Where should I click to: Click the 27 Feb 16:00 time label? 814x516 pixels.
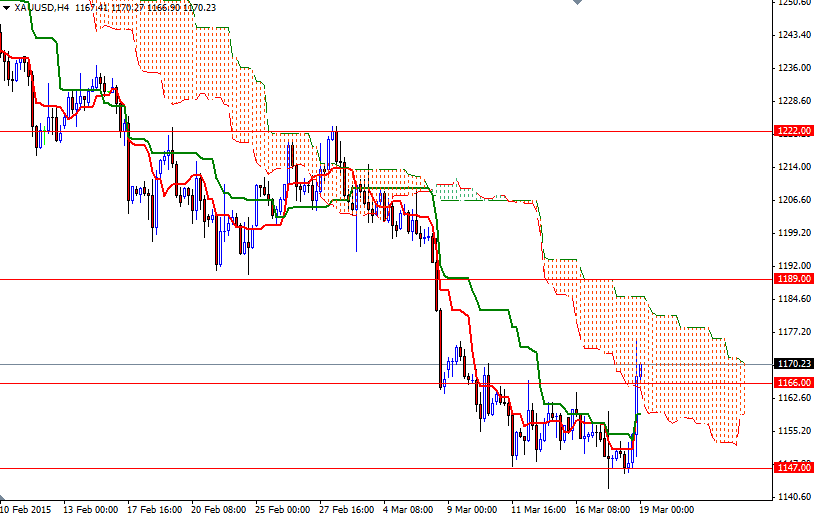click(346, 510)
